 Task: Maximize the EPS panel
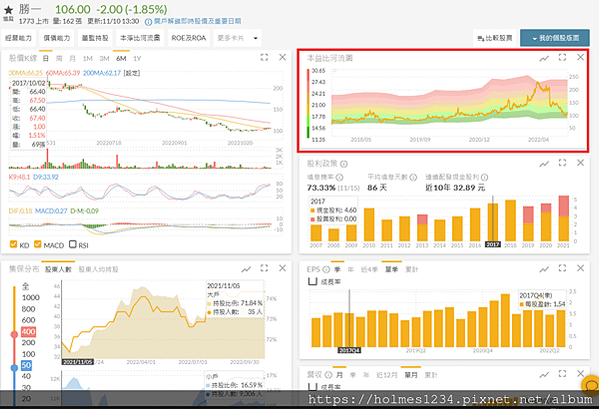tap(562, 268)
